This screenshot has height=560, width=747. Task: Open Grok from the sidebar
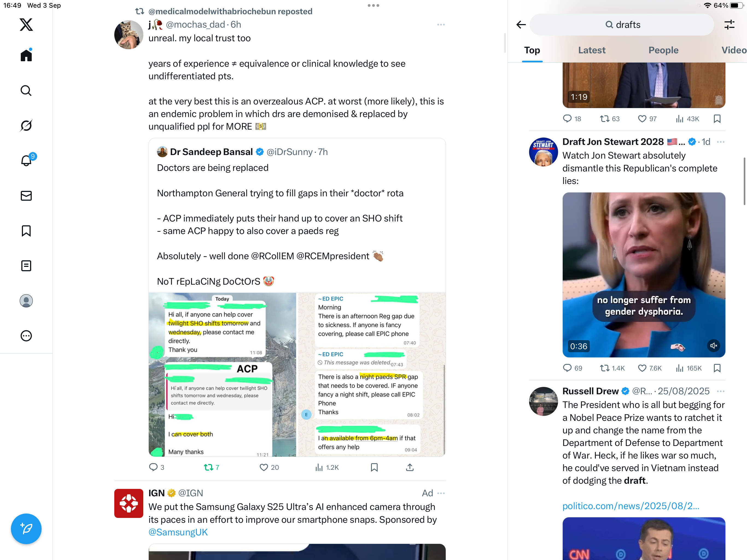point(26,126)
